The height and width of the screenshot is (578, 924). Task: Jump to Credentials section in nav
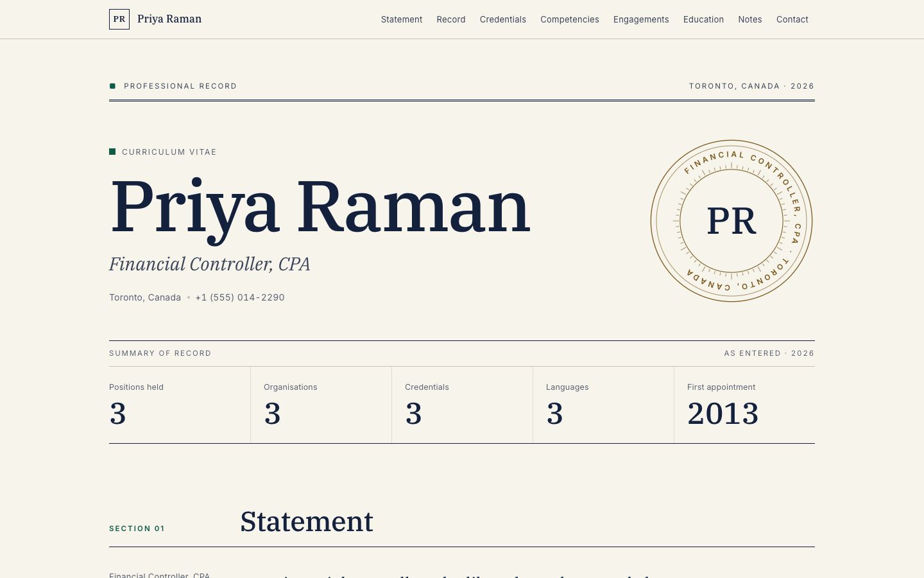pos(503,19)
